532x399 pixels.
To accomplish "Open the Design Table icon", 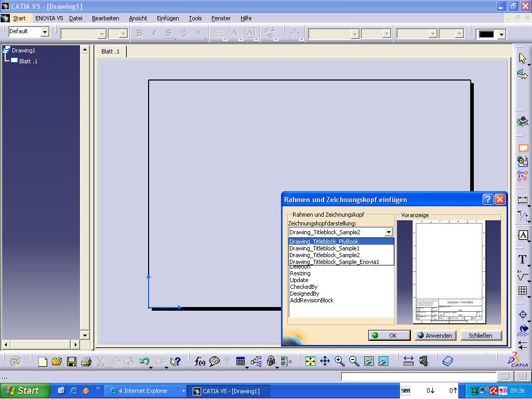I will click(241, 362).
